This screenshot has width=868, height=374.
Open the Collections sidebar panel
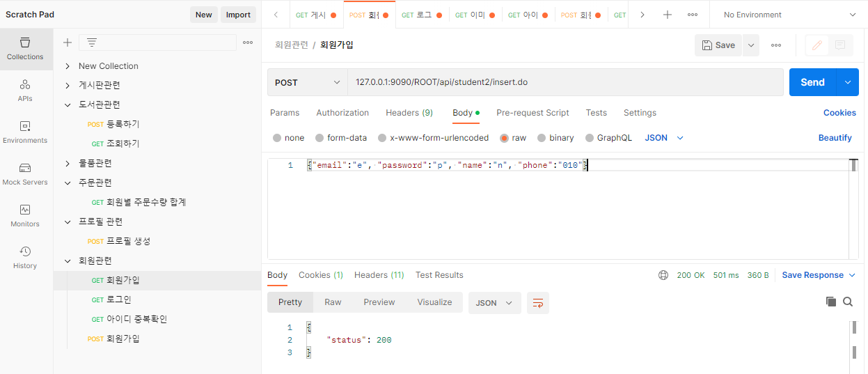pyautogui.click(x=25, y=49)
